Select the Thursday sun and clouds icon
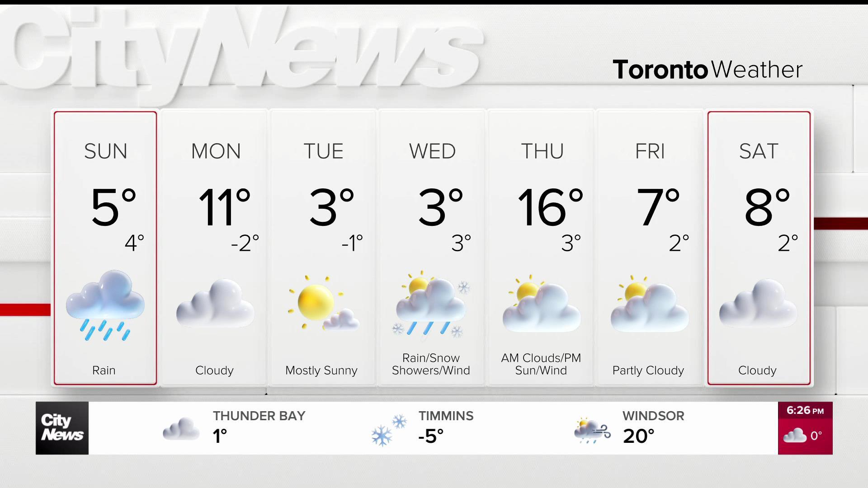The width and height of the screenshot is (868, 488). [541, 303]
